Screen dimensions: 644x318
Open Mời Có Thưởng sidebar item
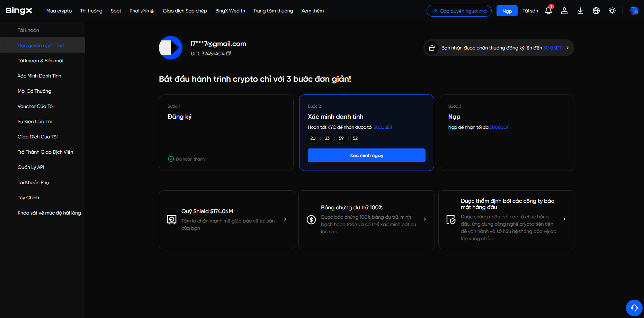[x=42, y=91]
